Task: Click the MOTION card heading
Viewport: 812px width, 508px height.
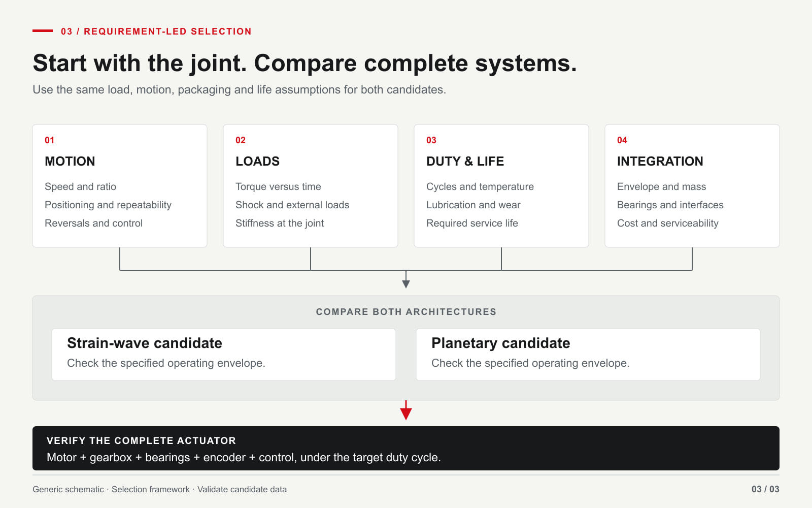Action: 70,161
